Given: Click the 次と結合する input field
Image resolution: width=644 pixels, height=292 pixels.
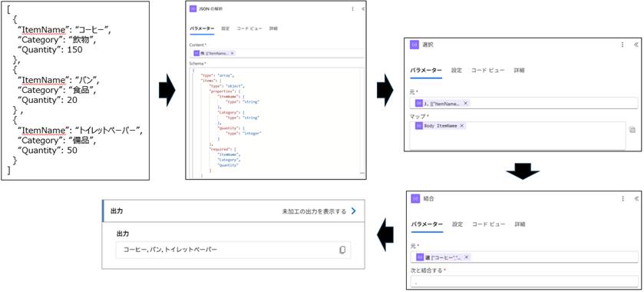Looking at the screenshot, I should click(x=524, y=282).
